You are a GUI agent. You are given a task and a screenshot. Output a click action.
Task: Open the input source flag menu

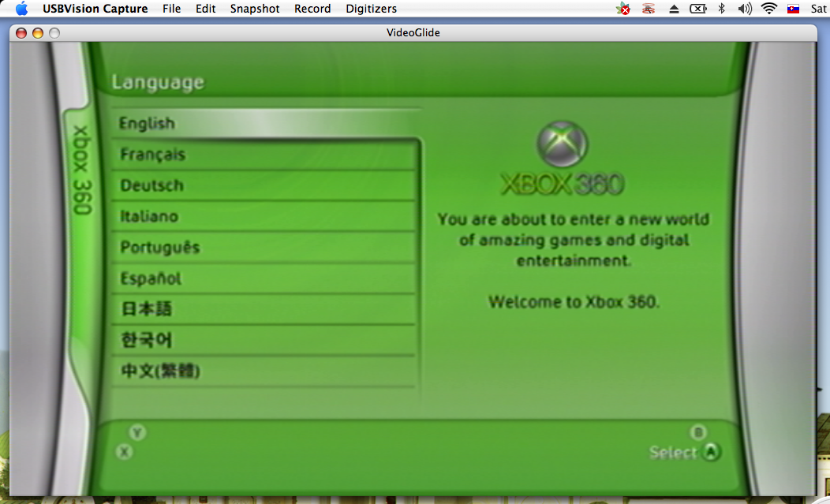tap(793, 9)
